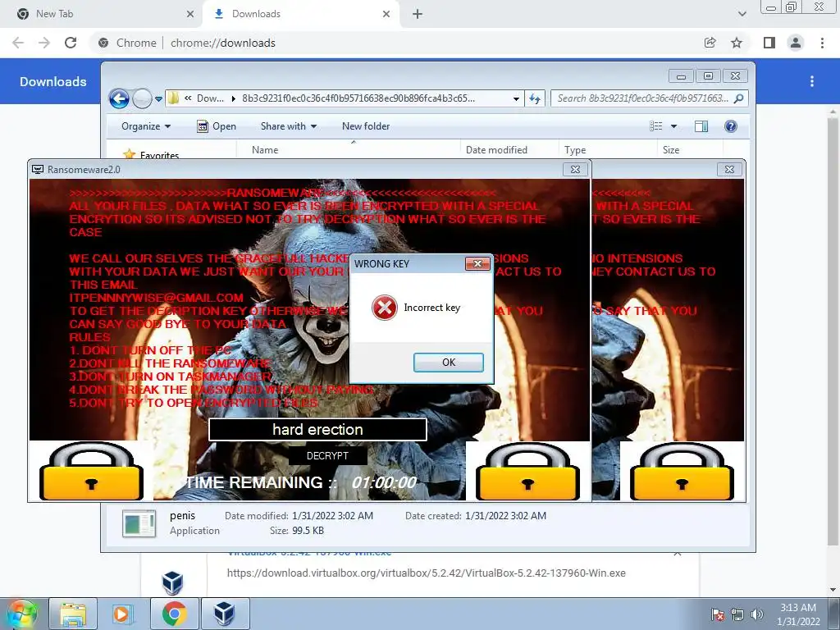The image size is (840, 630).
Task: Click the Explorer refresh button
Action: click(535, 98)
